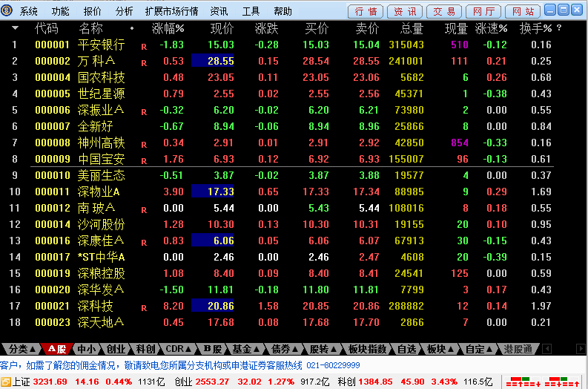Click the application logo icon in title bar

(7, 10)
